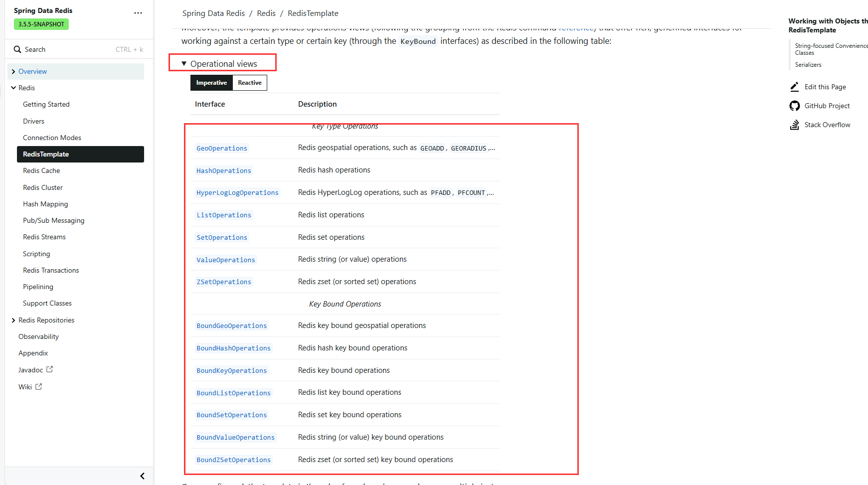Screen dimensions: 868x485
Task: Select the RedisTemplate sidebar entry
Action: pos(80,154)
